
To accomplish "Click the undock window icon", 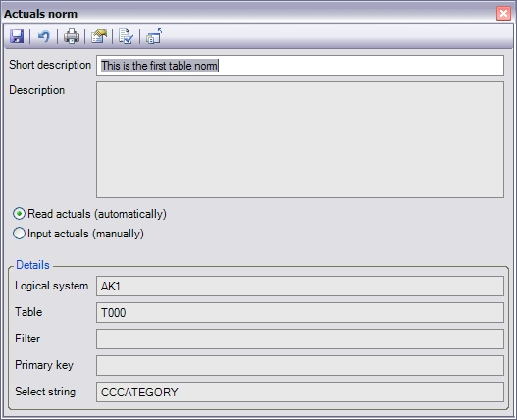I will point(154,36).
